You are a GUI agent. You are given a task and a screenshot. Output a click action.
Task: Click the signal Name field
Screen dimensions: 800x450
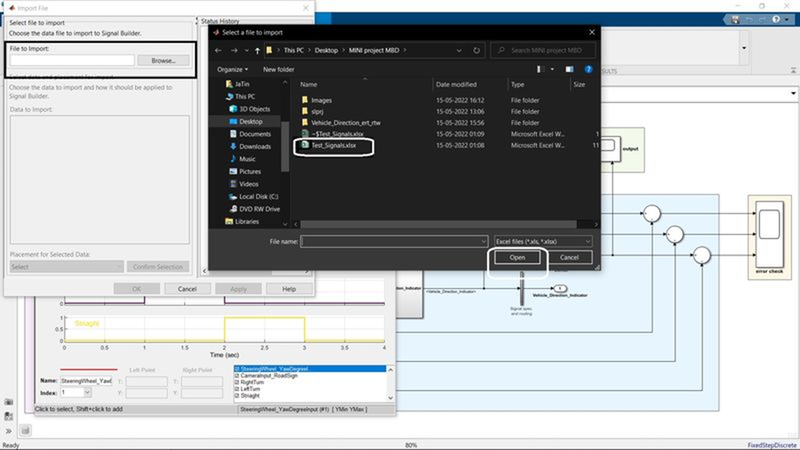point(86,381)
